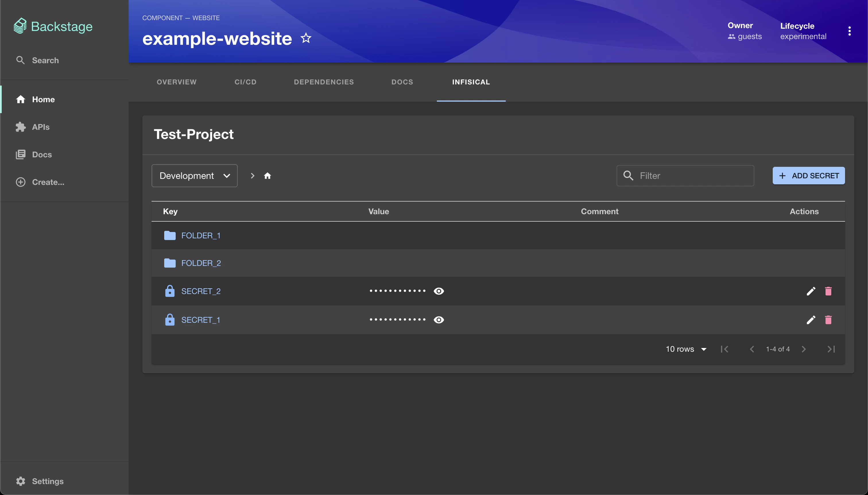Click the FOLDER_1 folder icon
This screenshot has height=495, width=868.
pyautogui.click(x=170, y=236)
